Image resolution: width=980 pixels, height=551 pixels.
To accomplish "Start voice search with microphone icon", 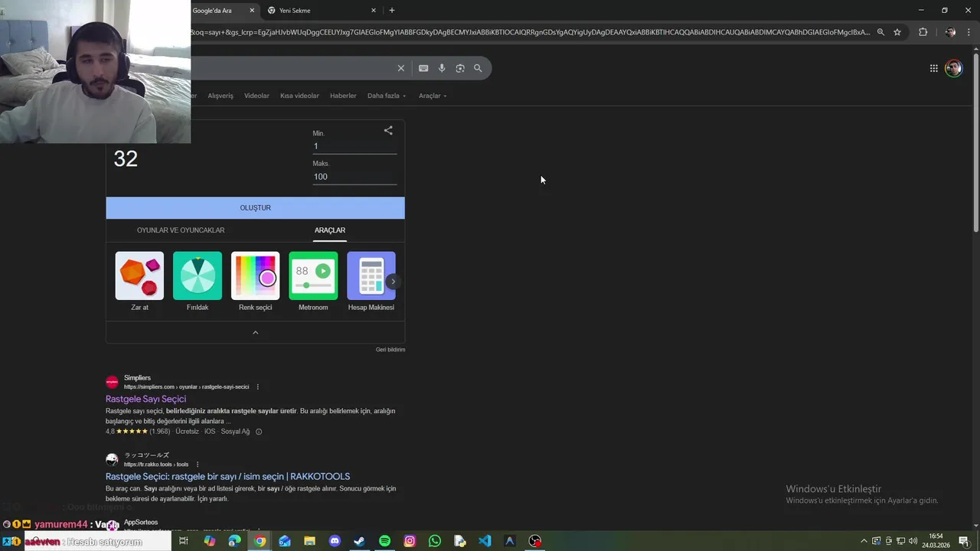I will (x=442, y=68).
